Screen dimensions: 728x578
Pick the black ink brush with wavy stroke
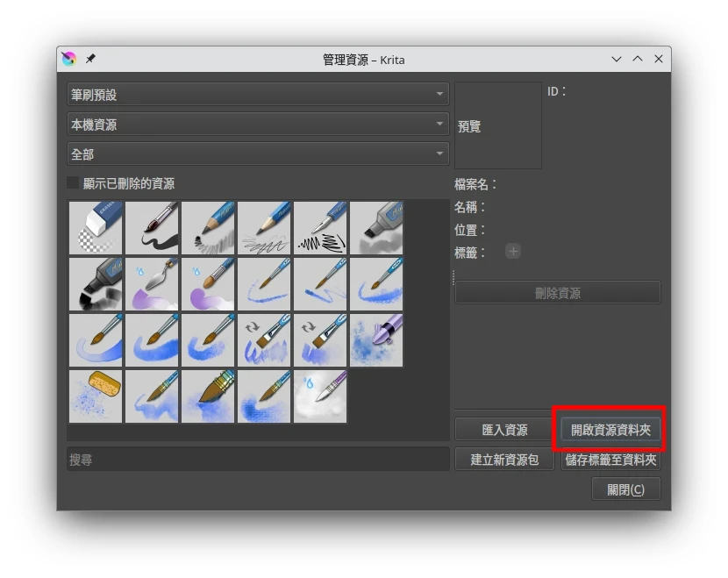coord(153,228)
